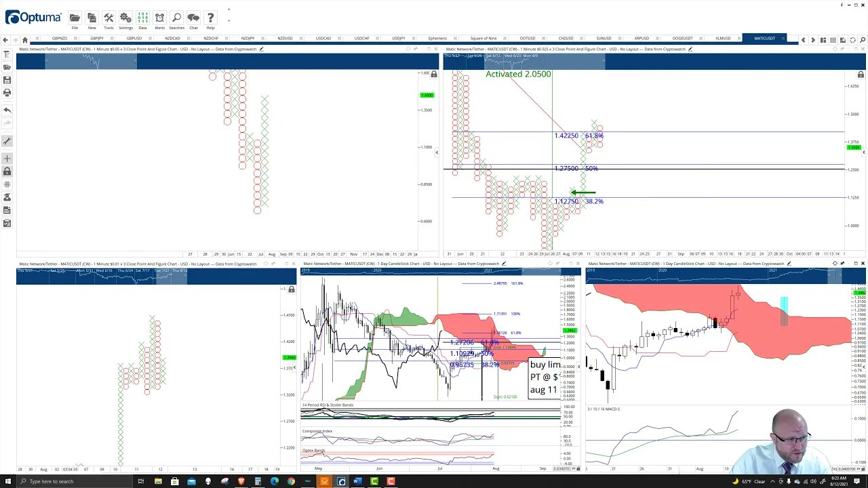
Task: Open Word from the taskbar
Action: [357, 481]
